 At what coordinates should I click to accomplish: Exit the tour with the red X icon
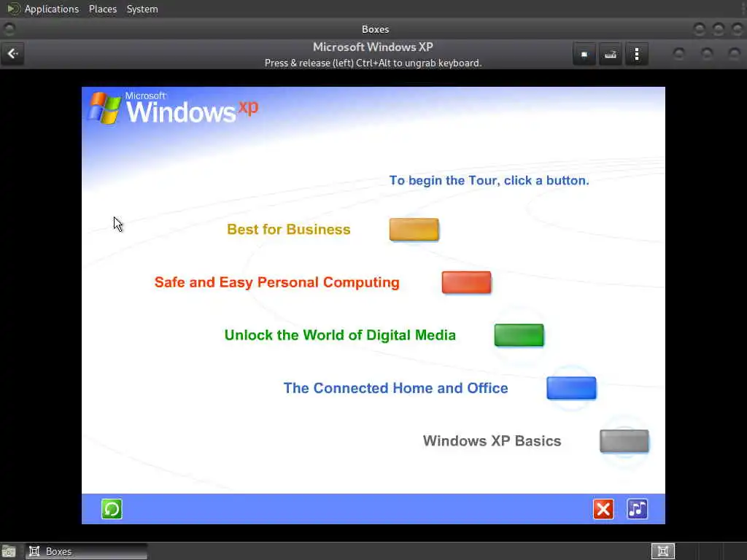[603, 509]
